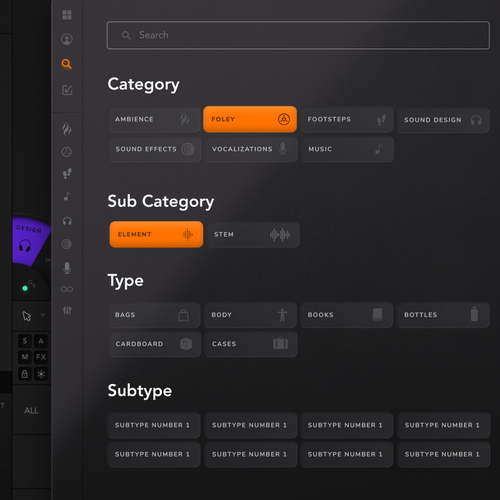Select the microphone icon in sidebar
500x500 pixels.
tap(67, 268)
